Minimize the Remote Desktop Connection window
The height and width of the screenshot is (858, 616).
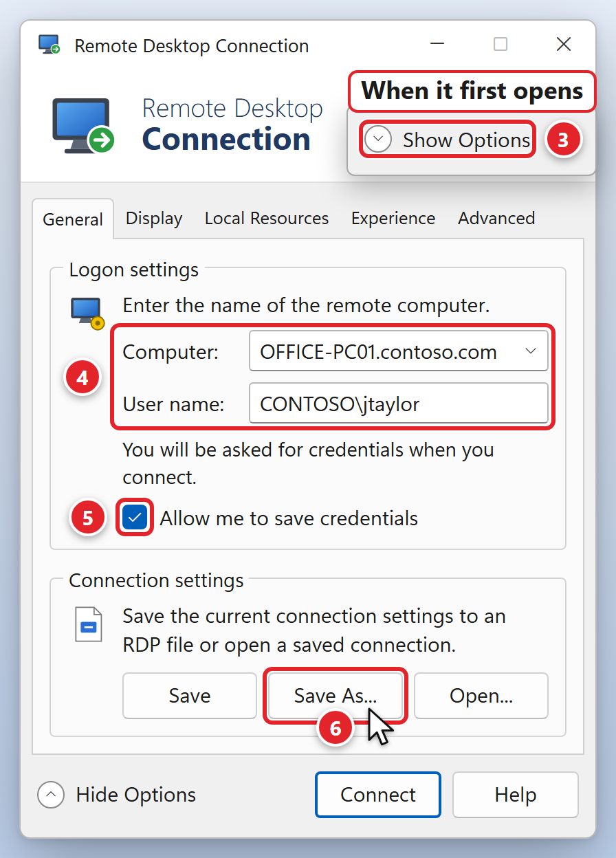438,45
